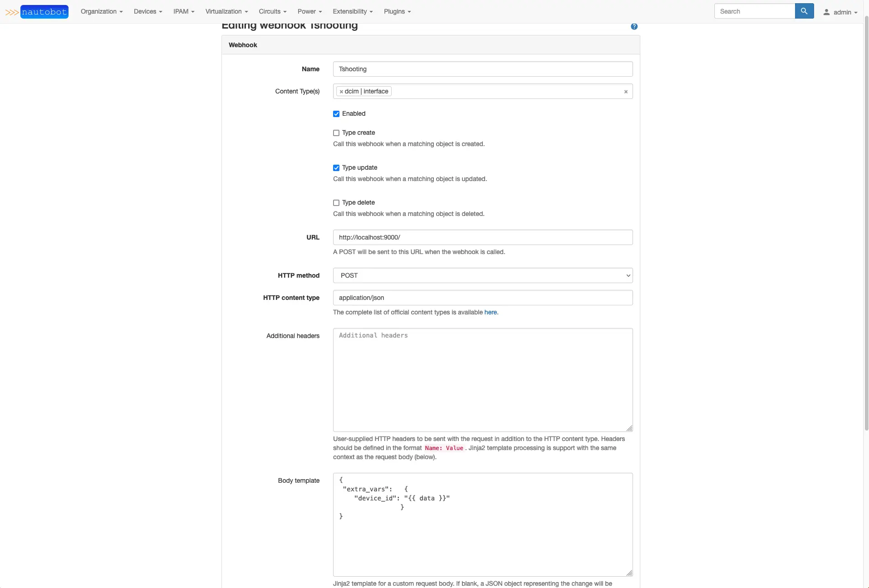Screen dimensions: 869x588
Task: Click resize handle of Additional headers
Action: (x=629, y=428)
